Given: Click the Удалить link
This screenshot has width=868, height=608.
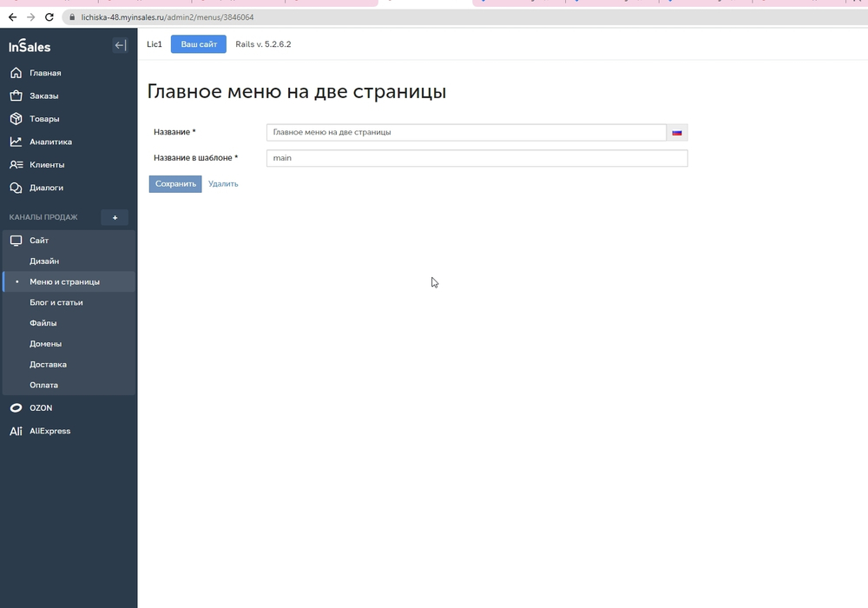Looking at the screenshot, I should point(223,183).
